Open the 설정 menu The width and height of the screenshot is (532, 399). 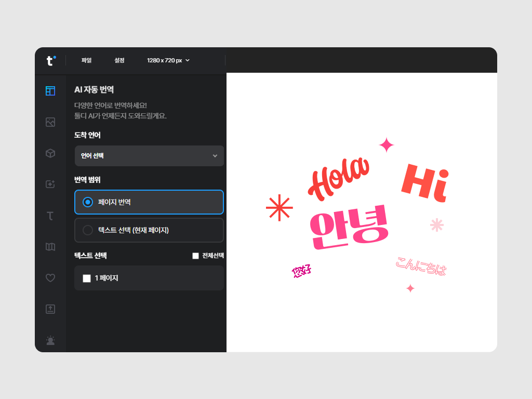pyautogui.click(x=119, y=60)
